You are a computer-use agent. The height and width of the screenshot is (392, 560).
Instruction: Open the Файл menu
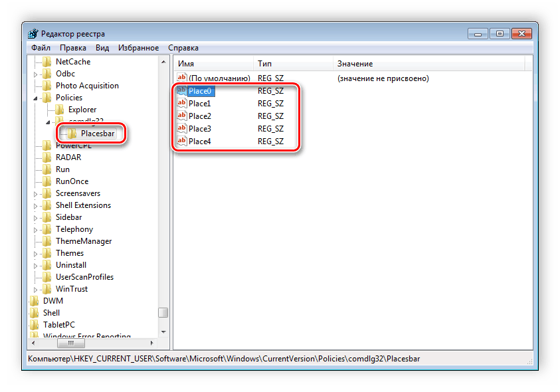(41, 48)
